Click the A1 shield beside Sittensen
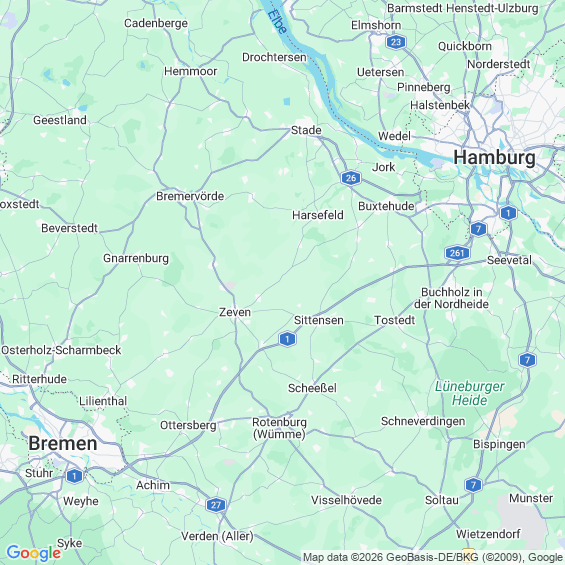 coord(287,339)
